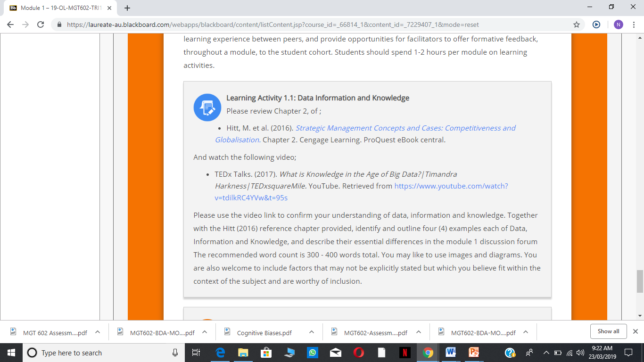This screenshot has width=644, height=362.
Task: Open the Mail app from taskbar
Action: coord(335,353)
